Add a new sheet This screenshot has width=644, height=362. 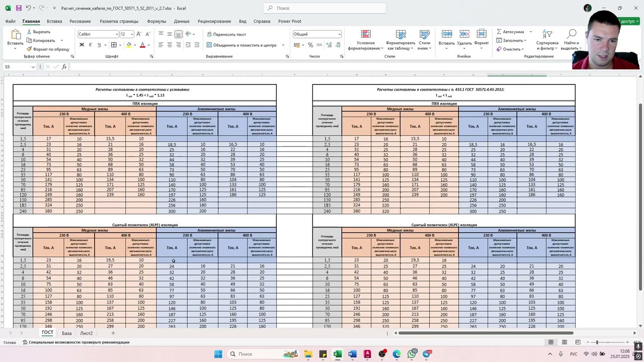[113, 333]
